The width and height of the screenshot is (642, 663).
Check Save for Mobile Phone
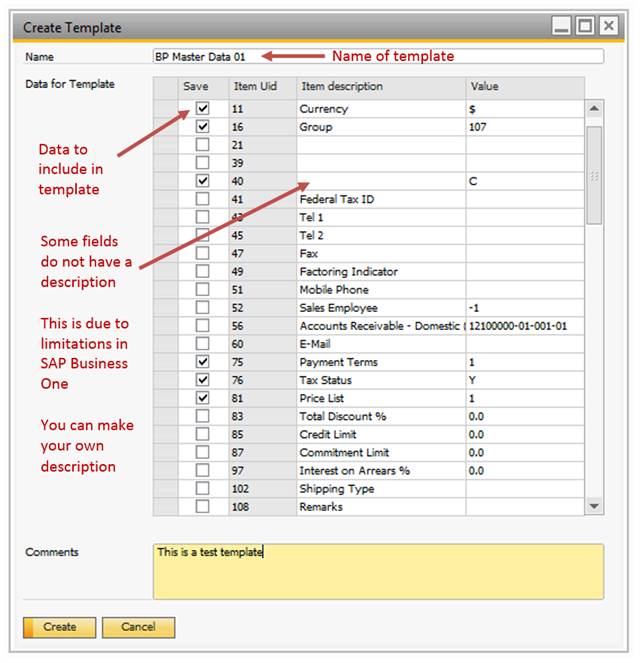[203, 290]
